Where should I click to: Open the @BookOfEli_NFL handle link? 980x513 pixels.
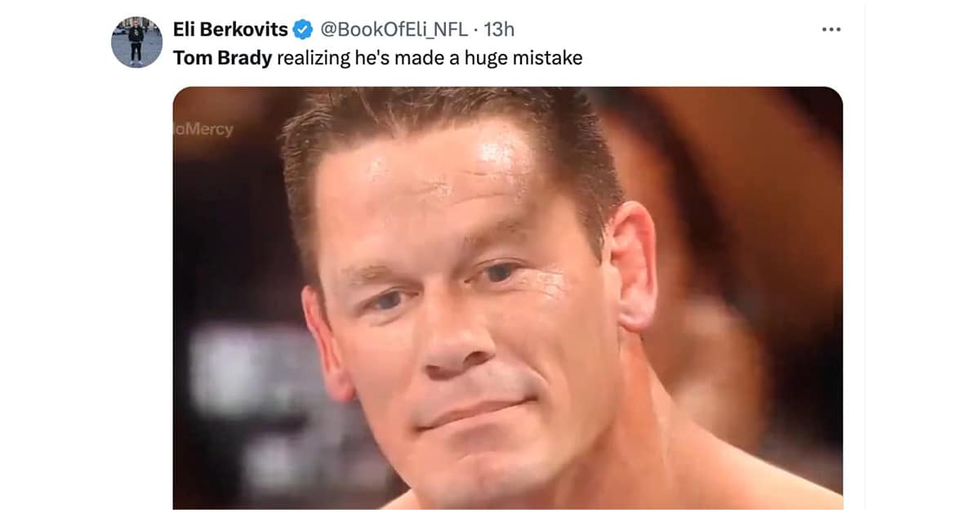pos(392,30)
